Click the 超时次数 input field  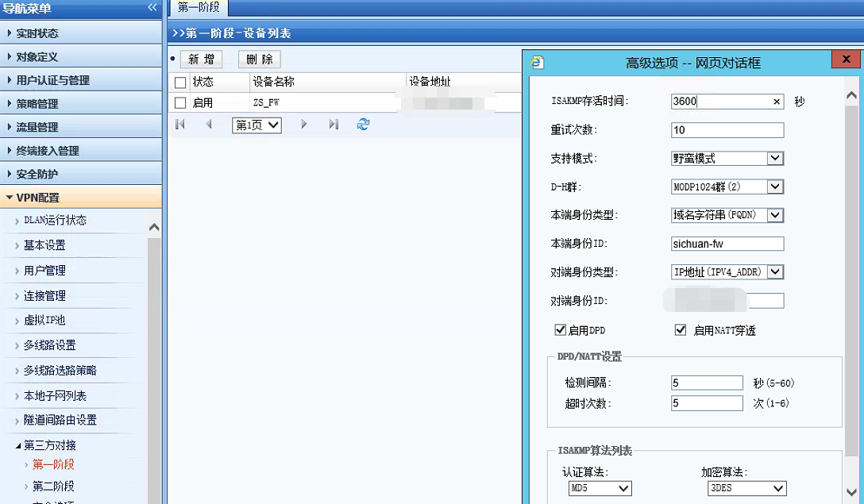pyautogui.click(x=707, y=403)
